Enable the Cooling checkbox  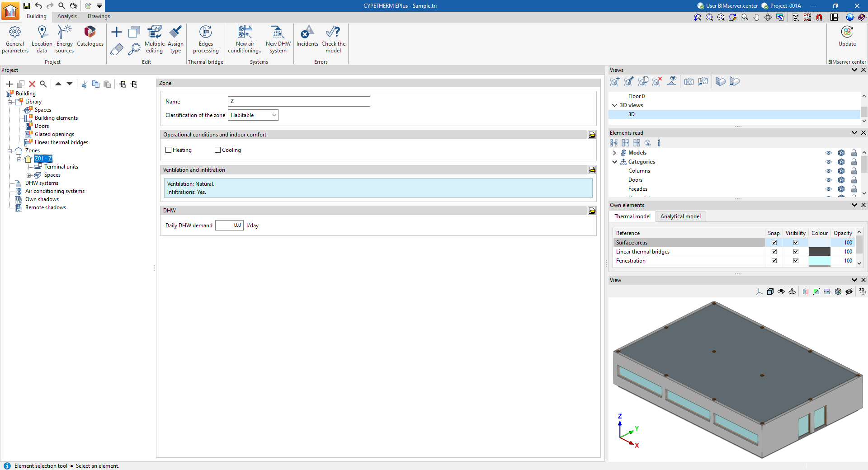[218, 150]
